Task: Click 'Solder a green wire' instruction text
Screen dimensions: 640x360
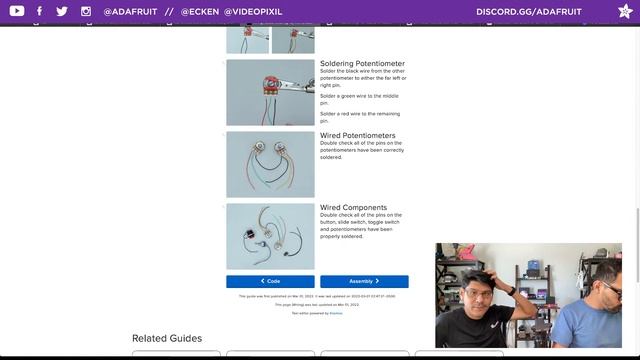Action: [x=359, y=100]
